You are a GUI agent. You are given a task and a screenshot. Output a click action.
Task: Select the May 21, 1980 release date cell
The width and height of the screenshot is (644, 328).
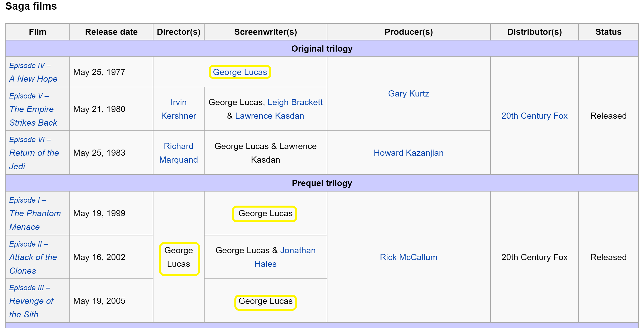pyautogui.click(x=111, y=109)
